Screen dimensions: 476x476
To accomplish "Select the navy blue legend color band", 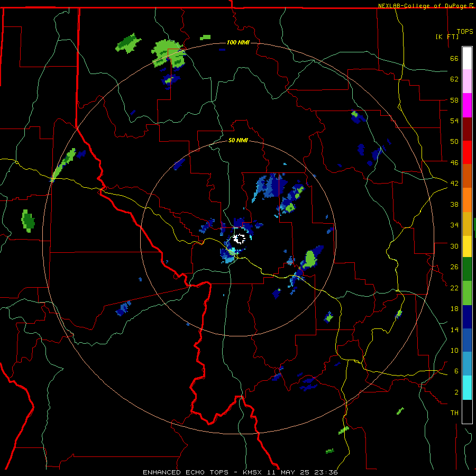I will pos(467,317).
